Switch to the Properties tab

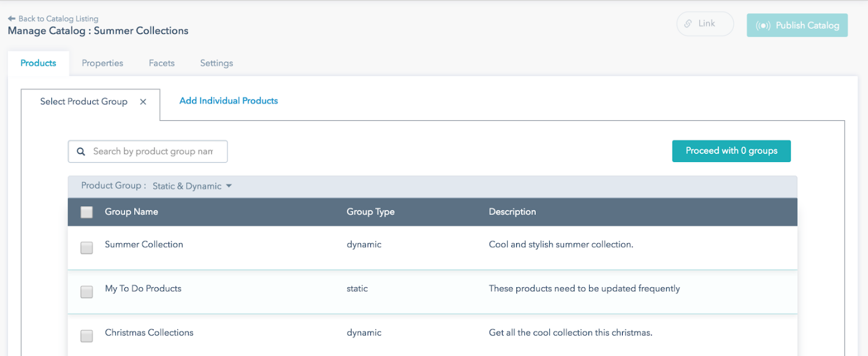tap(102, 63)
